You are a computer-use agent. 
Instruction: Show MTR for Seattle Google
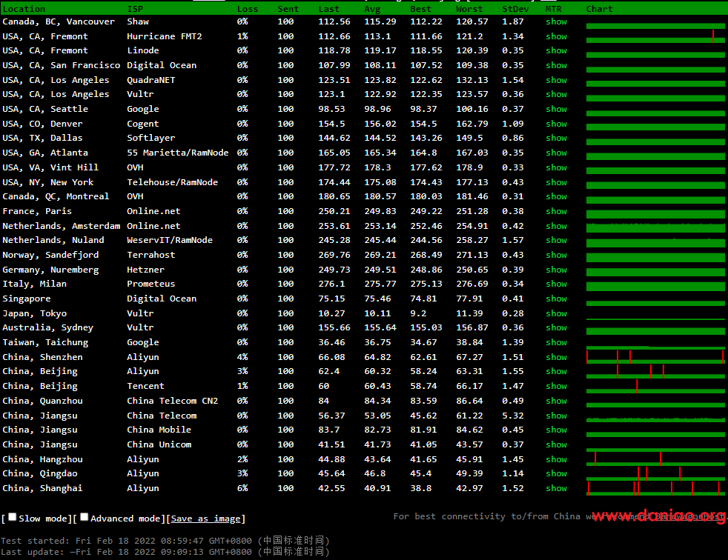coord(556,109)
